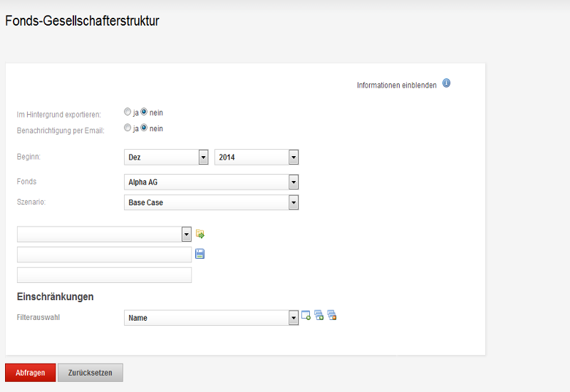Click the Filterauswahl label
Viewport: 570px width, 392px height.
coord(38,317)
